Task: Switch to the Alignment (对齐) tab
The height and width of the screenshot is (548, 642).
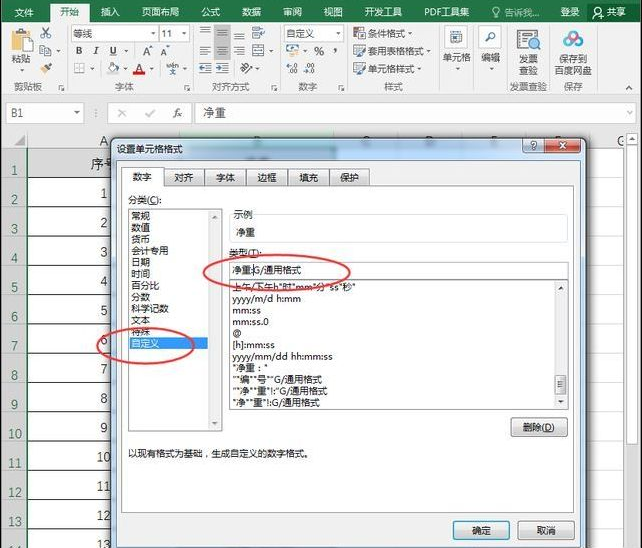Action: (x=183, y=177)
